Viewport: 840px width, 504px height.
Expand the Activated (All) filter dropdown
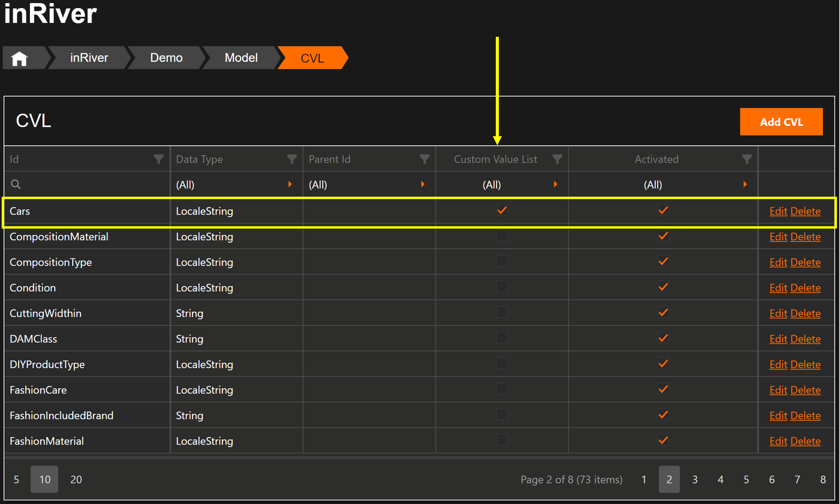tap(745, 185)
